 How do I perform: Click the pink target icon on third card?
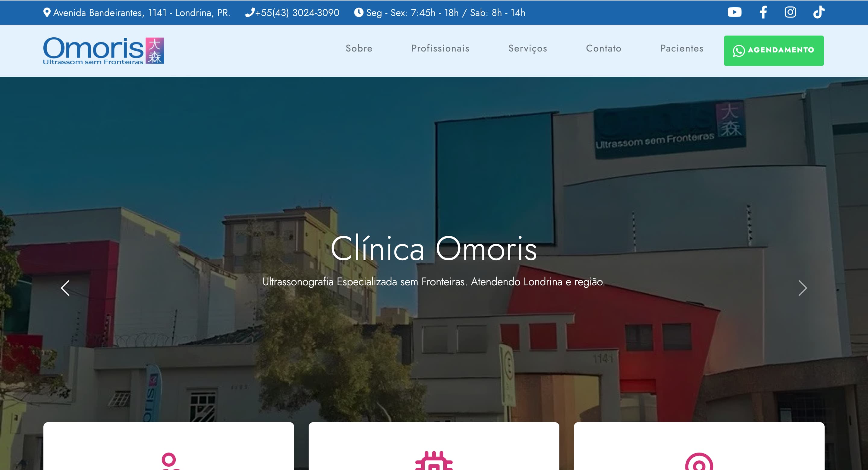(x=699, y=461)
